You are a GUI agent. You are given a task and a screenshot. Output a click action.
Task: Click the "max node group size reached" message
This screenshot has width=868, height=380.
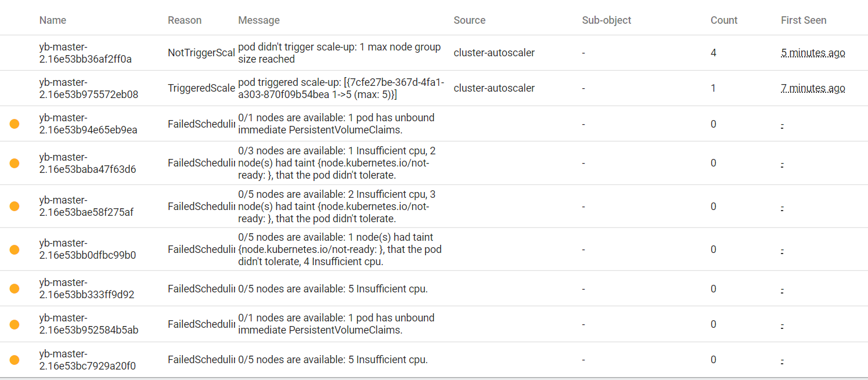339,53
